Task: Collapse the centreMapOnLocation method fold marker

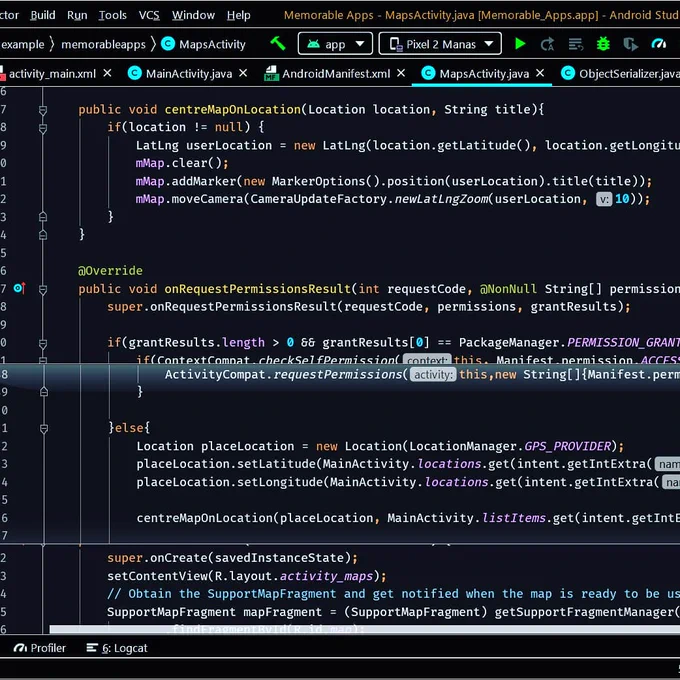Action: click(42, 110)
